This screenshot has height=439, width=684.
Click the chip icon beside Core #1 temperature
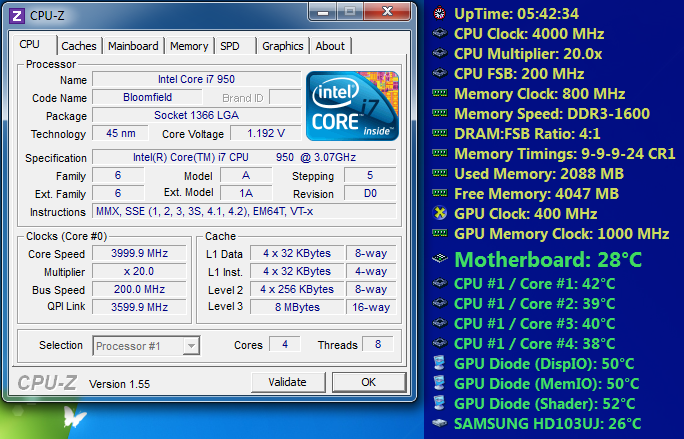click(440, 284)
